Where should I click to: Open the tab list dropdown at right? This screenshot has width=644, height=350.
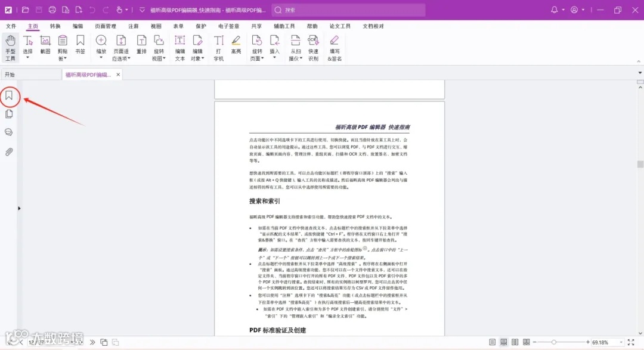tap(640, 73)
